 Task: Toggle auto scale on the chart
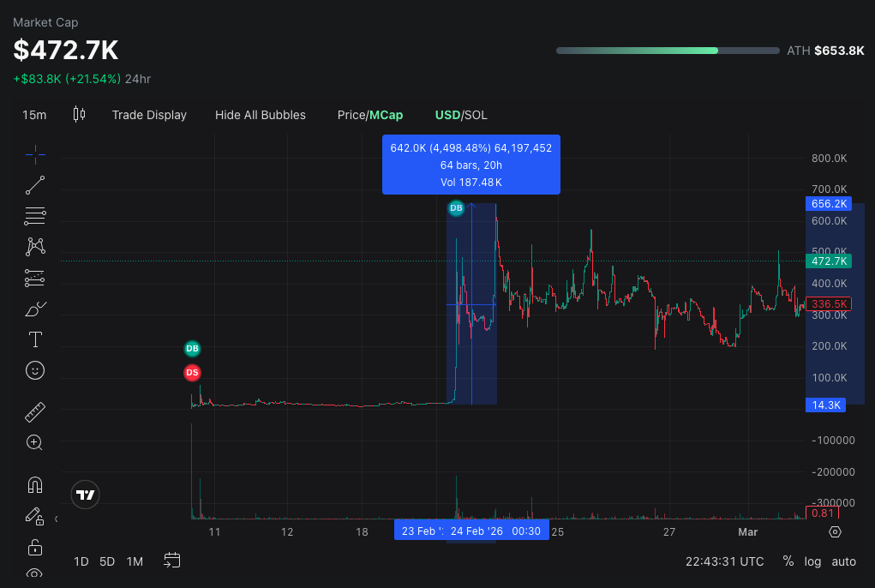click(843, 561)
